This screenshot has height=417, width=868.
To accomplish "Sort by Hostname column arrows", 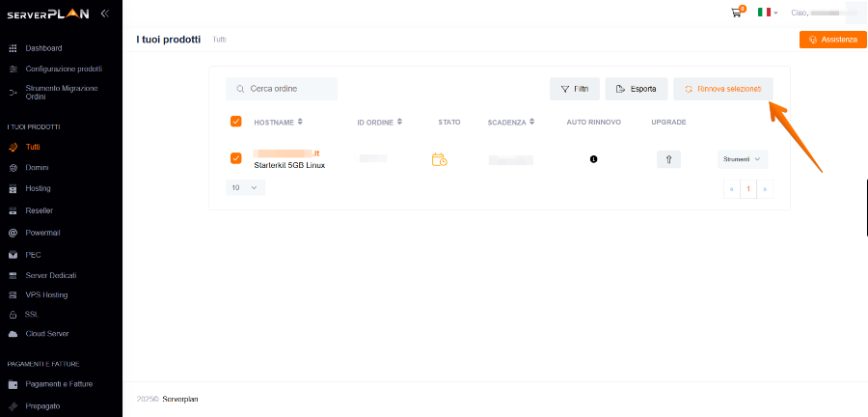I will pyautogui.click(x=300, y=123).
